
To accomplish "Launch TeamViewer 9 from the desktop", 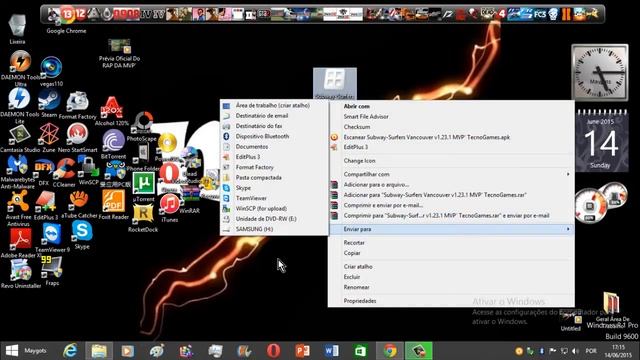I will 52,238.
